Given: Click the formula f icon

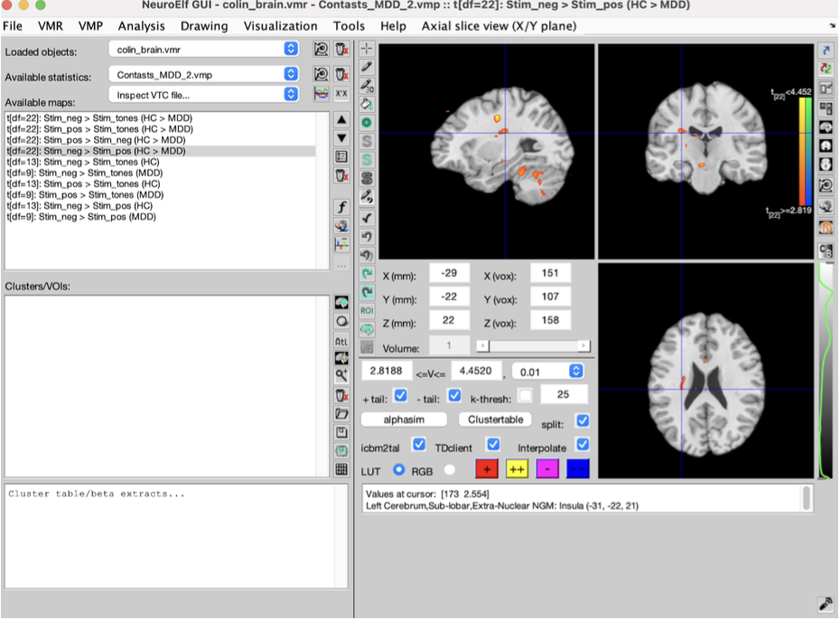Looking at the screenshot, I should tap(341, 207).
